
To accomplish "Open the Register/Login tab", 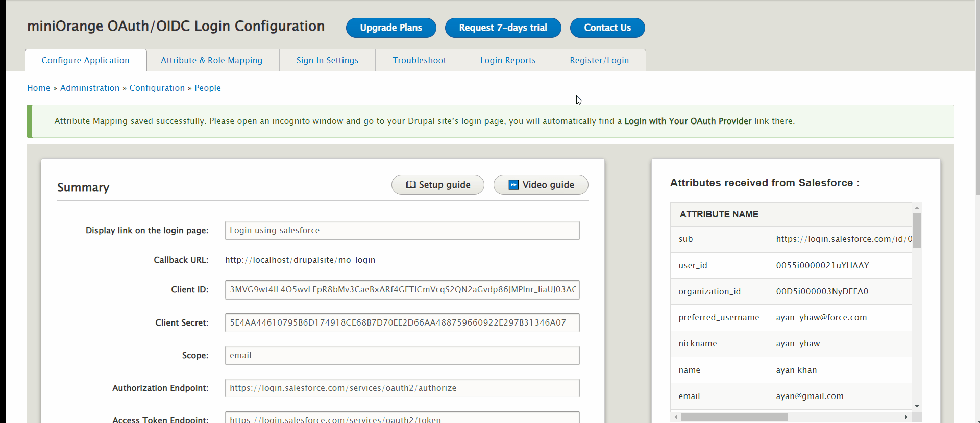I will [x=599, y=60].
